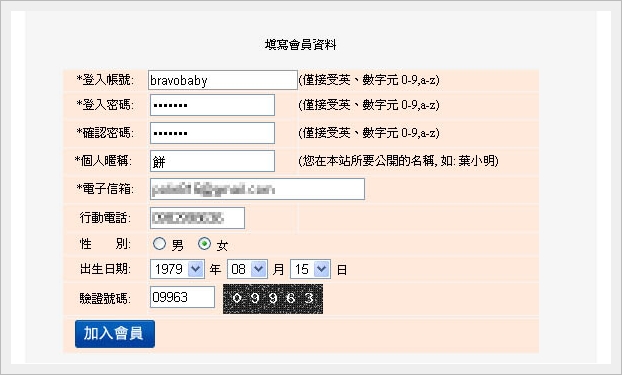The height and width of the screenshot is (375, 622).
Task: Click the 驗證號碼 field containing 09963
Action: tap(182, 297)
